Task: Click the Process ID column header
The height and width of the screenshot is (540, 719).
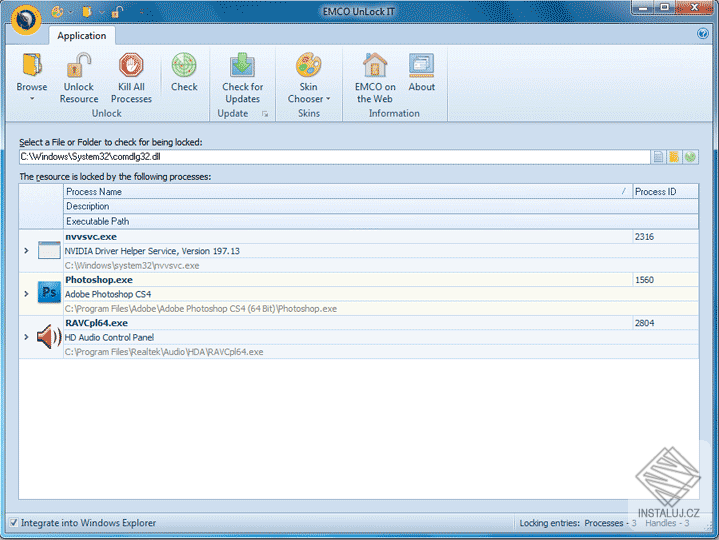Action: pos(665,192)
